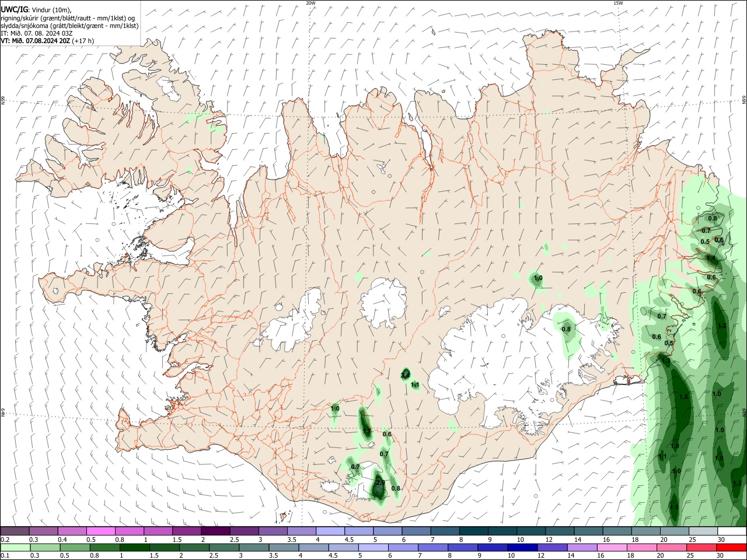Image resolution: width=747 pixels, height=560 pixels.
Task: Click the white swatch ending the upper legend row
Action: [731, 531]
